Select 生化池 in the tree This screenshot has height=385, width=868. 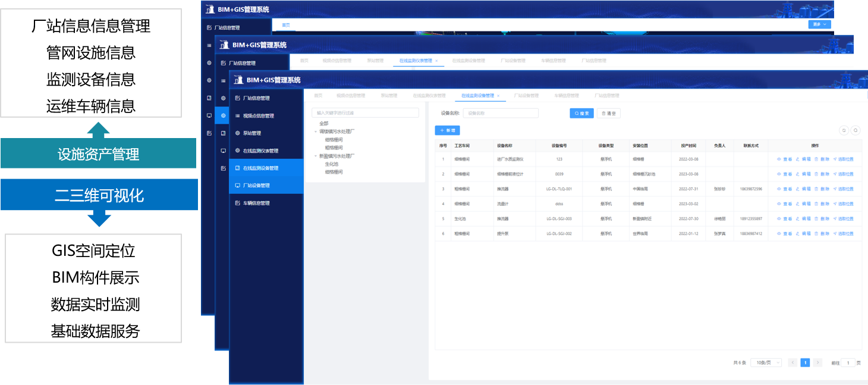(x=331, y=164)
